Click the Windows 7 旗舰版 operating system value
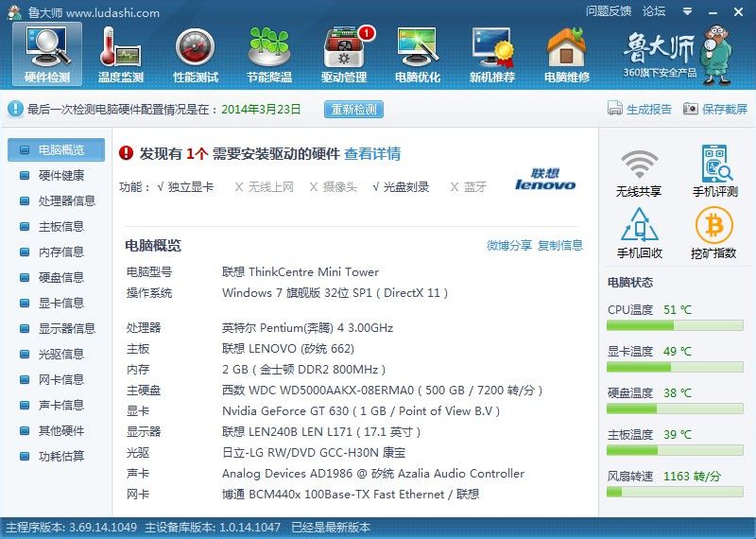756x539 pixels. point(335,292)
